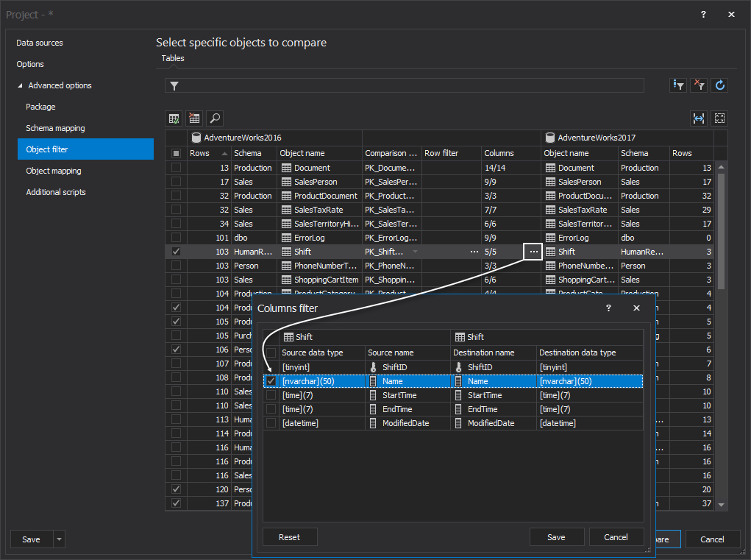Screen dimensions: 751x560
Task: Select the Tables tab
Action: click(x=173, y=58)
